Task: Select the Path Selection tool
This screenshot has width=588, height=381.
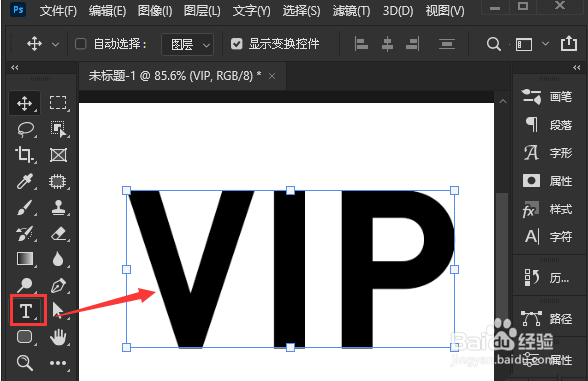Action: coord(57,310)
